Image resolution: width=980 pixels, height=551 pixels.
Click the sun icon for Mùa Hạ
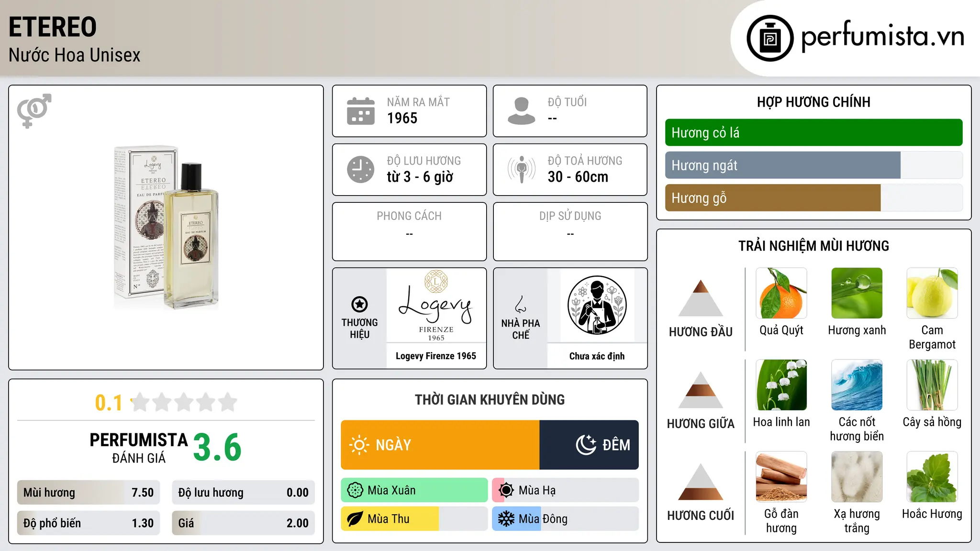[506, 490]
